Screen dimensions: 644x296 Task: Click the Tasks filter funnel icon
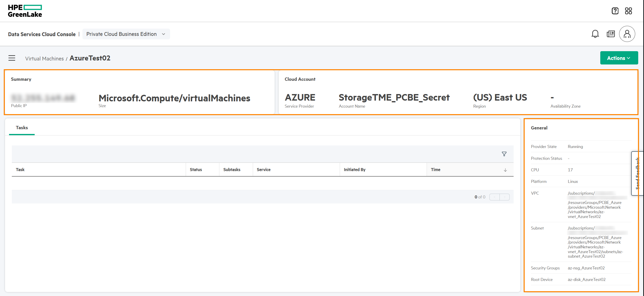(x=504, y=154)
